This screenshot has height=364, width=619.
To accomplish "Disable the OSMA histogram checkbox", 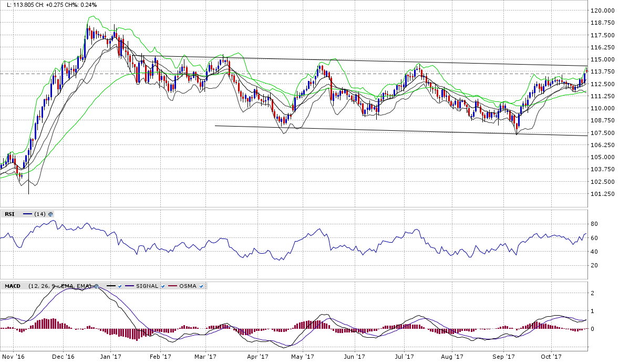I will (202, 286).
